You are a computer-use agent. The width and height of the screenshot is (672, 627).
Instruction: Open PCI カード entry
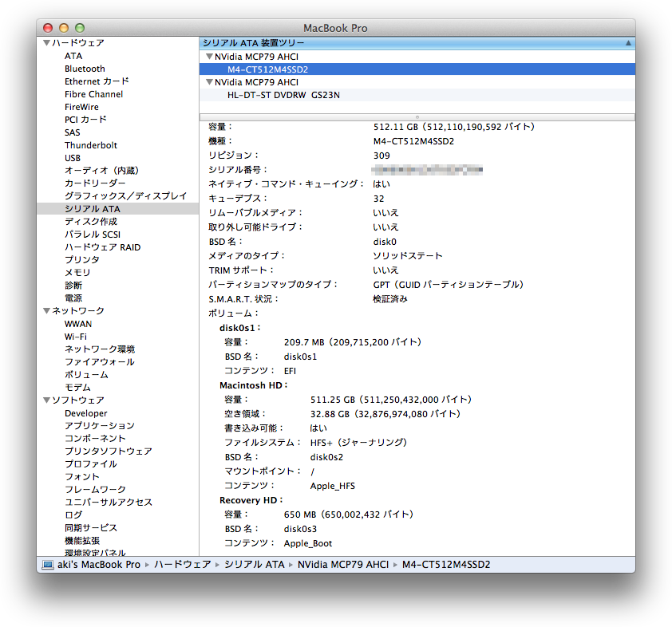click(85, 120)
